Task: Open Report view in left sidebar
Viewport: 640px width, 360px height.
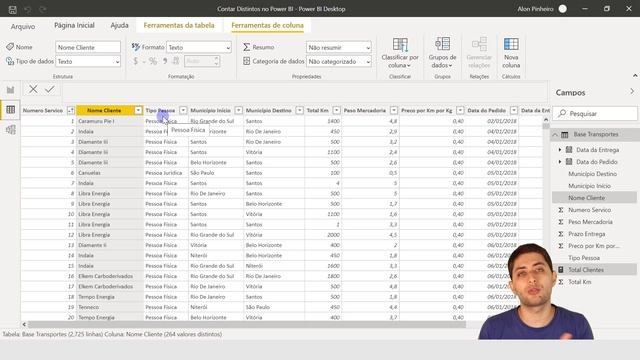Action: pos(11,90)
